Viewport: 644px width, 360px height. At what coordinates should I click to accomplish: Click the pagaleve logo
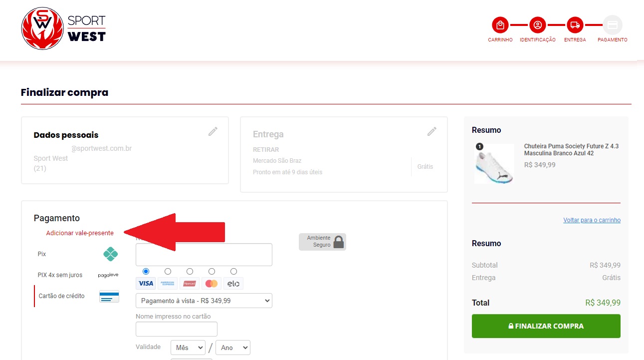pyautogui.click(x=108, y=275)
